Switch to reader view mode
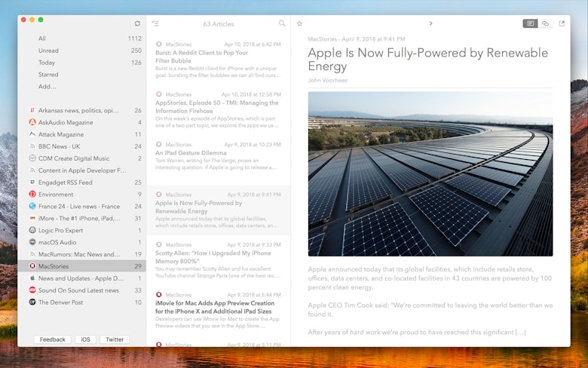588x368 pixels. [530, 23]
